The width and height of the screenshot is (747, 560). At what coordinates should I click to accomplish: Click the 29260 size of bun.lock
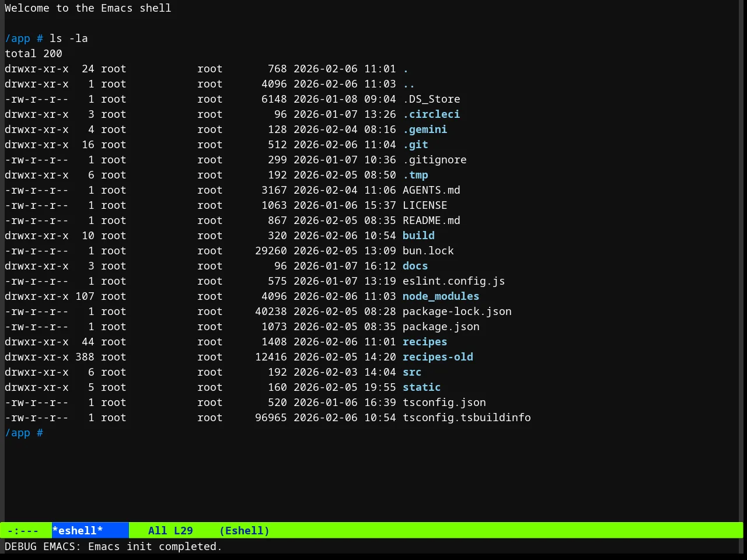271,250
